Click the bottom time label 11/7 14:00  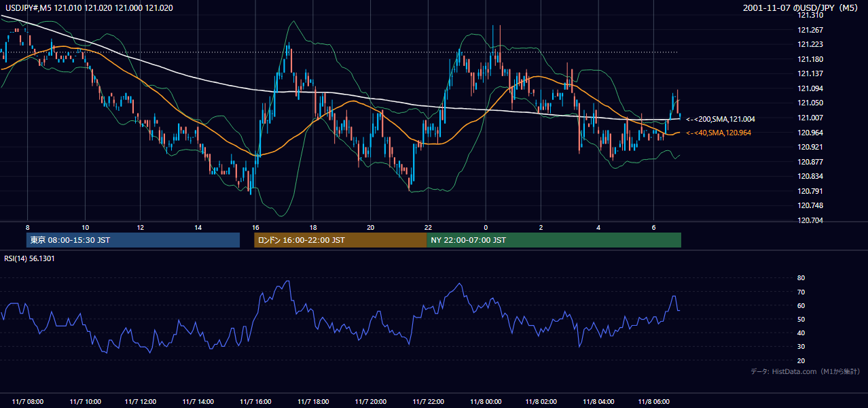tap(198, 401)
